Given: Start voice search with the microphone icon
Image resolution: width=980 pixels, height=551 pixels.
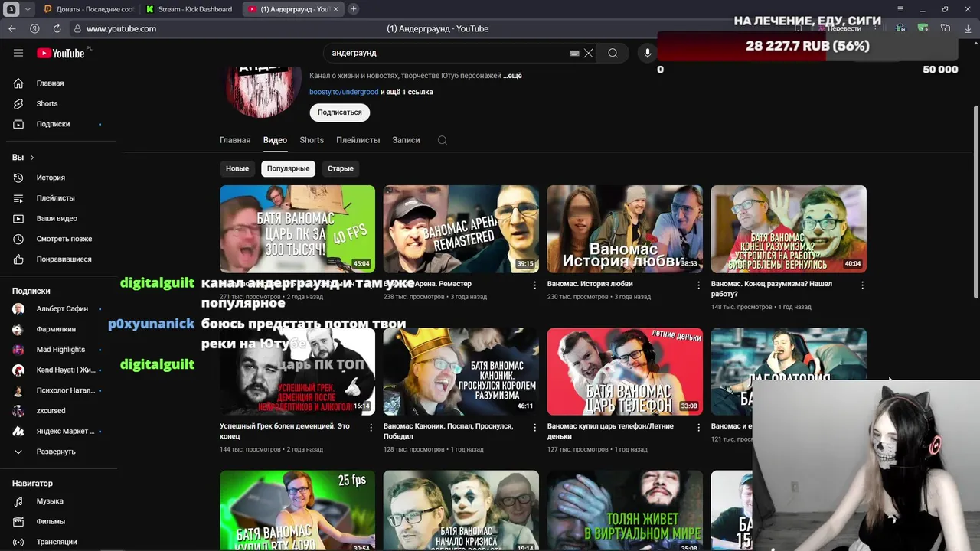Looking at the screenshot, I should coord(648,53).
